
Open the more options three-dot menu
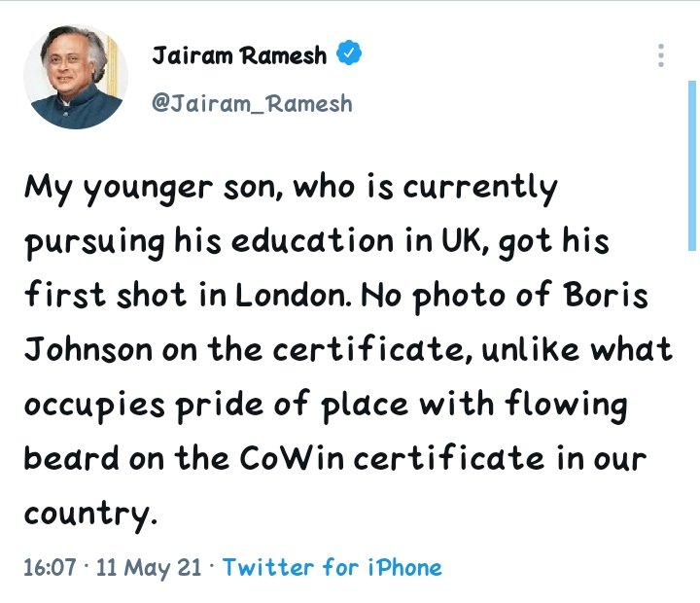coord(661,54)
